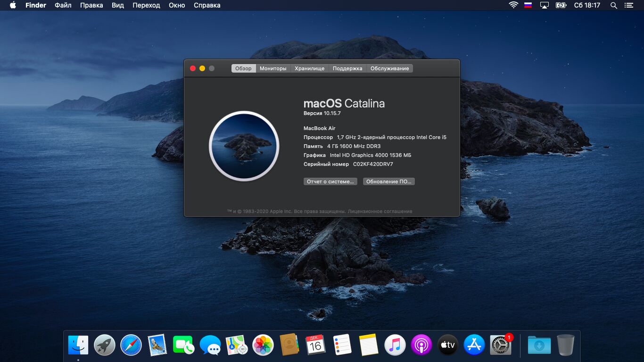Open the Wi-Fi status menu
The image size is (644, 362).
(x=513, y=5)
